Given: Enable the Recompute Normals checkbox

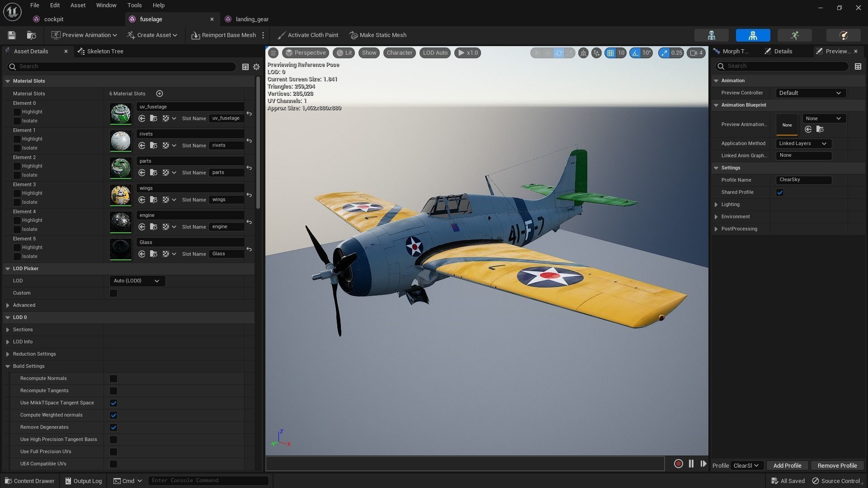Looking at the screenshot, I should [x=113, y=379].
